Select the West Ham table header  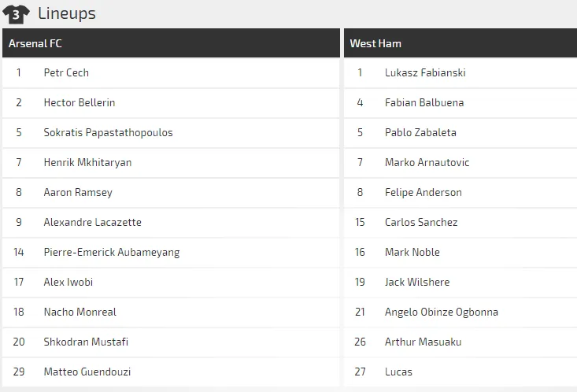[x=460, y=43]
